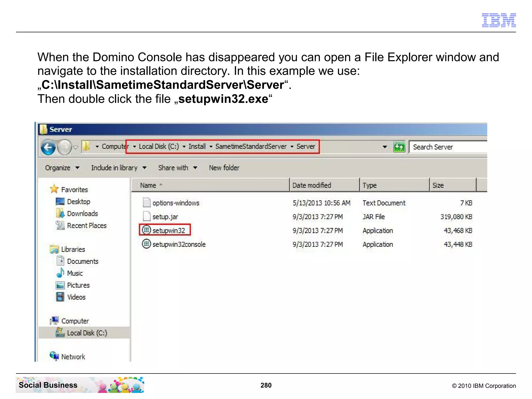The image size is (532, 399).
Task: Click Favorites in the navigation pane
Action: click(x=75, y=190)
